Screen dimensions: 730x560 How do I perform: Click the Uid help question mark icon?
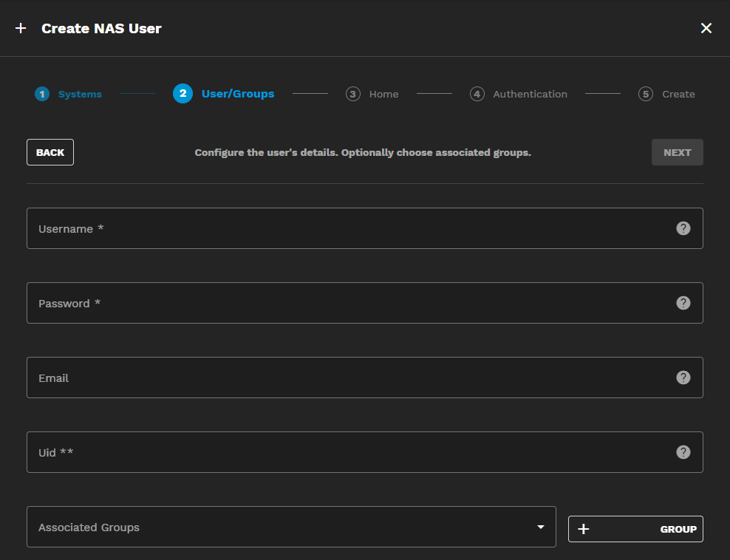click(x=683, y=452)
